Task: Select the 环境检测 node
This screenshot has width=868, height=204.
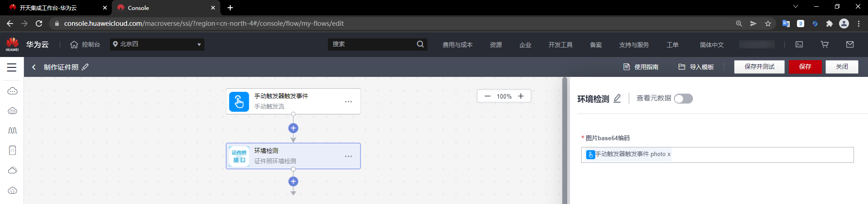Action: point(293,156)
